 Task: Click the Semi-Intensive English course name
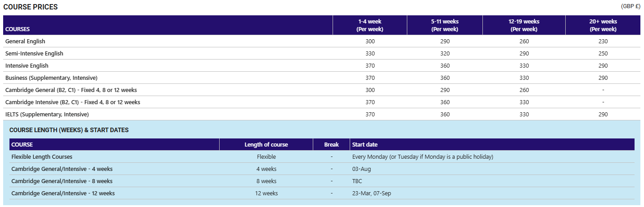tap(34, 54)
